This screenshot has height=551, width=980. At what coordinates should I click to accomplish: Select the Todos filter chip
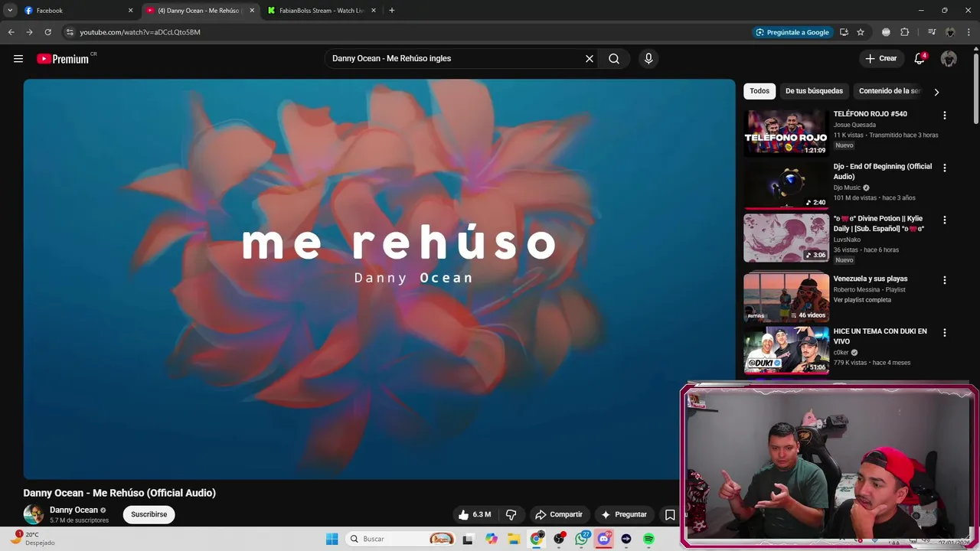click(759, 91)
